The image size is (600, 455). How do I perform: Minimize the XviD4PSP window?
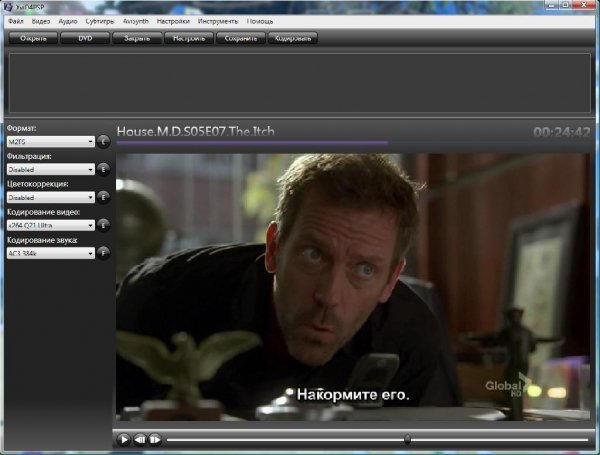551,5
